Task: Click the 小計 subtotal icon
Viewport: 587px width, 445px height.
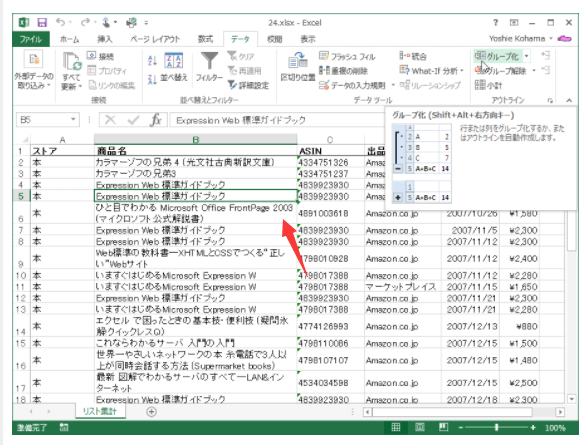Action: (480, 85)
